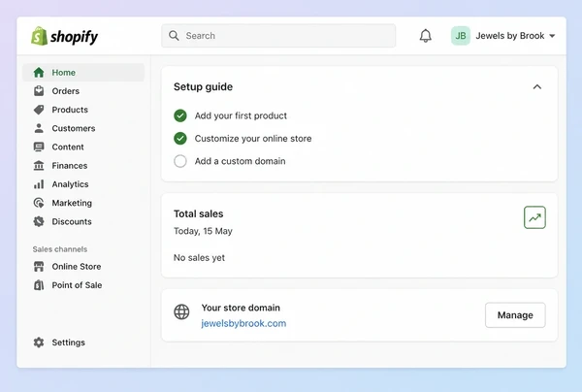The height and width of the screenshot is (392, 582).
Task: Click the Finances bank icon
Action: (x=39, y=166)
